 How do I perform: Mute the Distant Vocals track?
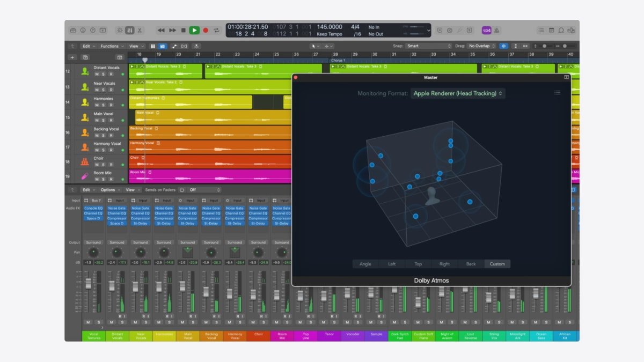[x=97, y=75]
